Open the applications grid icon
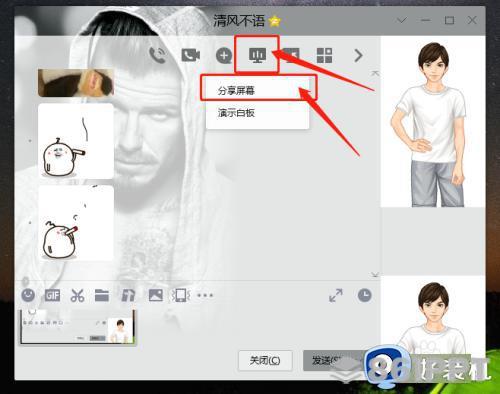Image resolution: width=500 pixels, height=394 pixels. click(324, 55)
